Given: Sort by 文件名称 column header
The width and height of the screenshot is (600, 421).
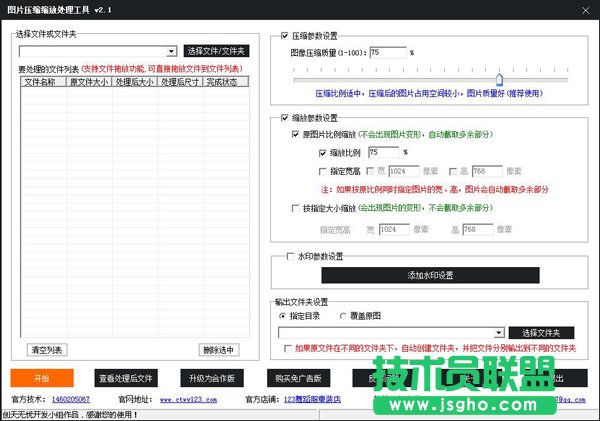Looking at the screenshot, I should point(43,82).
